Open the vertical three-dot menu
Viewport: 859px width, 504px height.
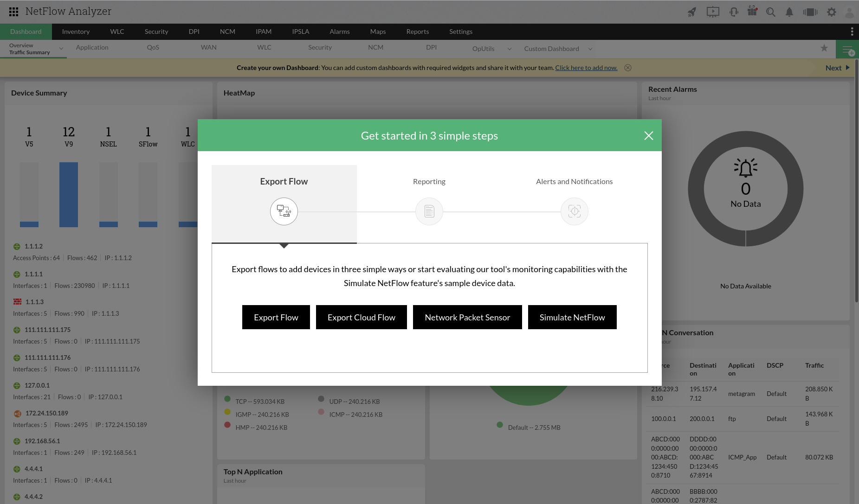pyautogui.click(x=852, y=32)
